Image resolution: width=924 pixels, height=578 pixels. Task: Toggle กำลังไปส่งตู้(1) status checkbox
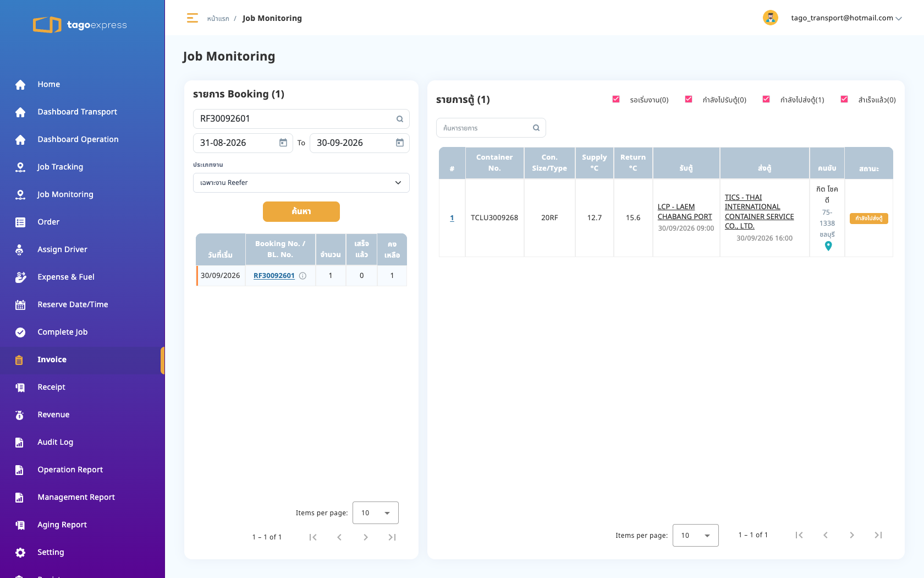pos(766,99)
